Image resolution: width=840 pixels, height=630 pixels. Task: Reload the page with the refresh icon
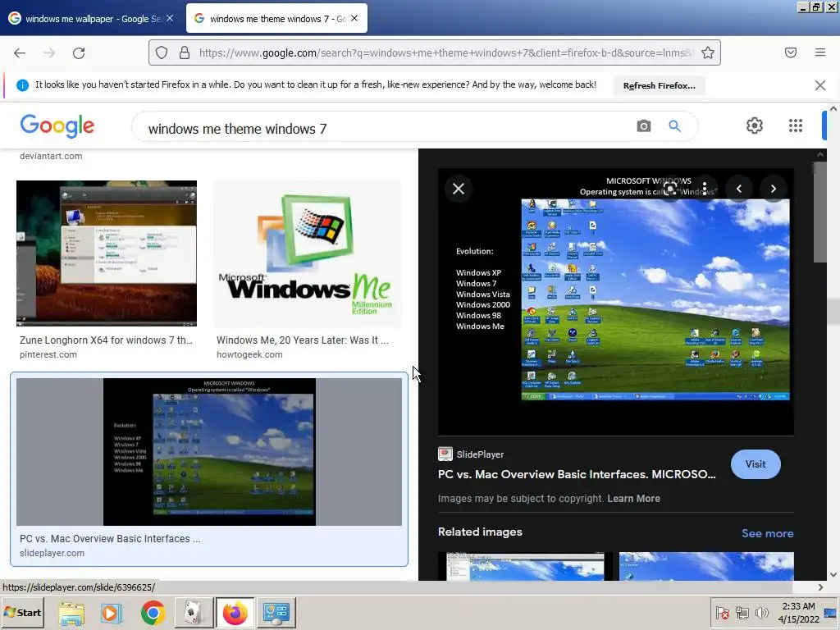(x=79, y=53)
